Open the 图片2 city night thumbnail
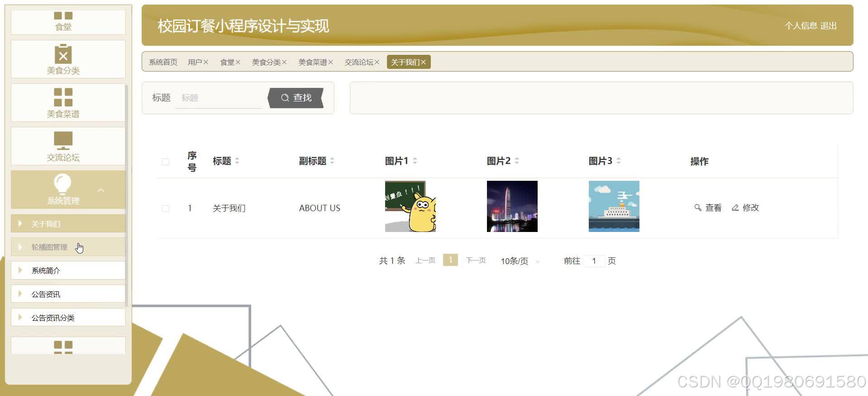868x396 pixels. [x=512, y=207]
